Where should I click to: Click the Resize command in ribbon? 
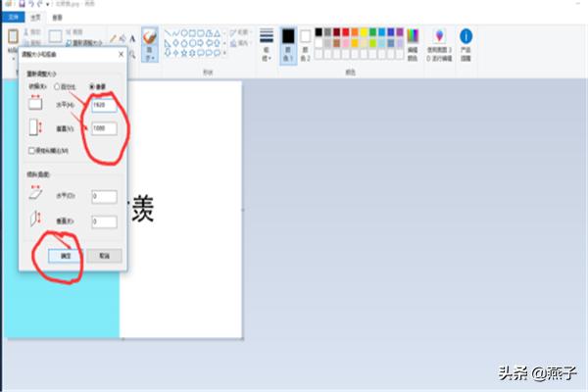coord(84,43)
